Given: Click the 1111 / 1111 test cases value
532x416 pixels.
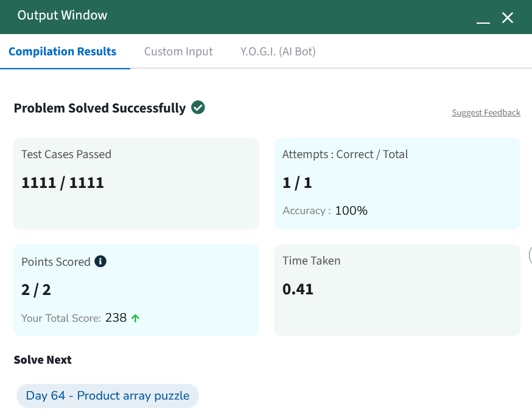Looking at the screenshot, I should click(63, 182).
